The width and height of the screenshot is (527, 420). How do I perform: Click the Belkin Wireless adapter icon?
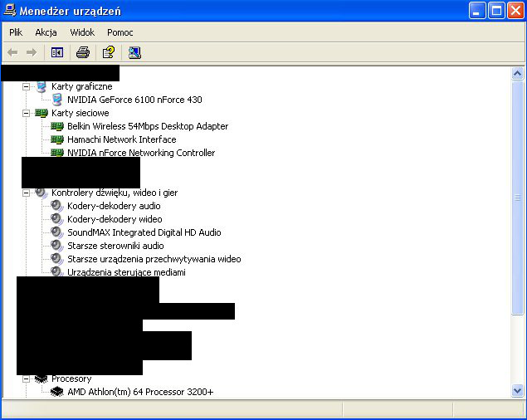[57, 126]
